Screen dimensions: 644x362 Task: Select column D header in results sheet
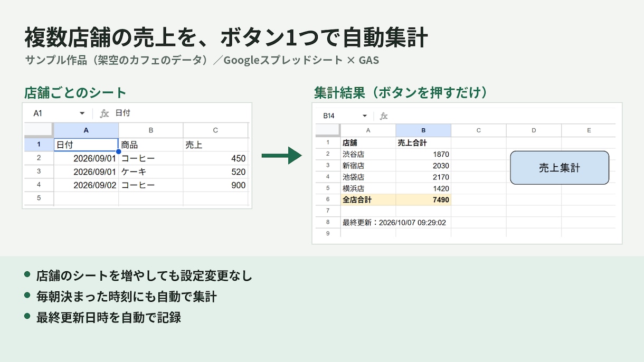pyautogui.click(x=534, y=130)
